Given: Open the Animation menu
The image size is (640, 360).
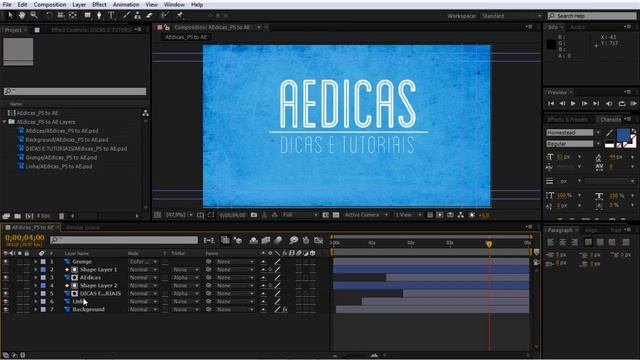Looking at the screenshot, I should point(126,5).
